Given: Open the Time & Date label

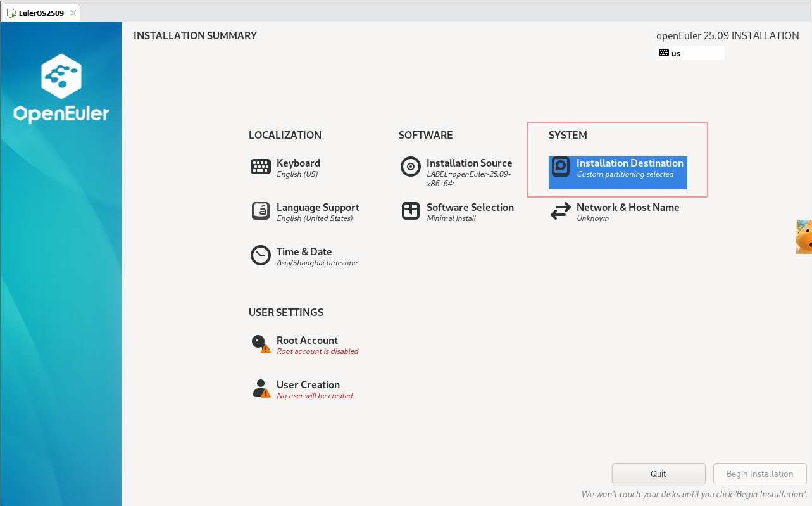Looking at the screenshot, I should pyautogui.click(x=304, y=252).
